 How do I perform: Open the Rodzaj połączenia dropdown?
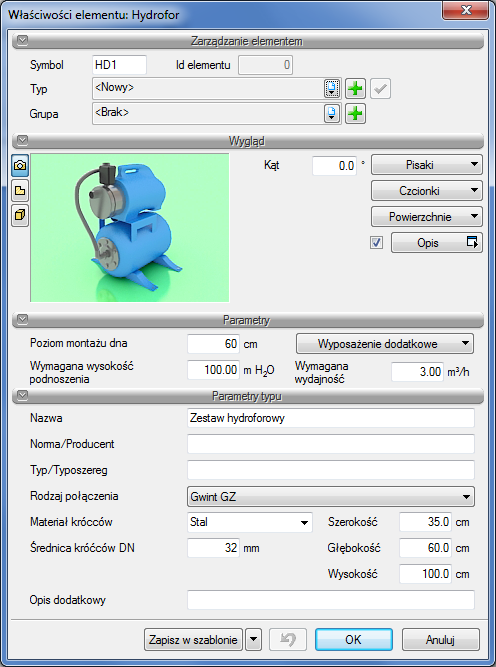coord(331,496)
